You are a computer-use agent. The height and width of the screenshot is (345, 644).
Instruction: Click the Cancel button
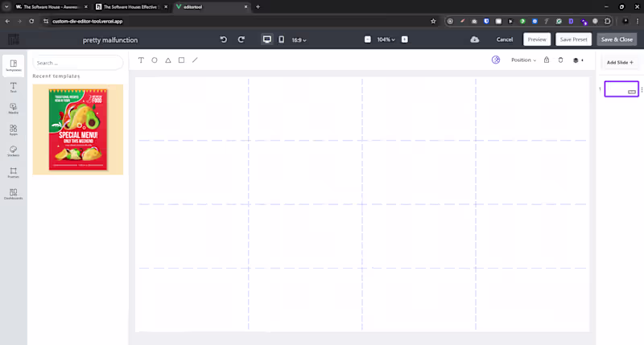(505, 39)
